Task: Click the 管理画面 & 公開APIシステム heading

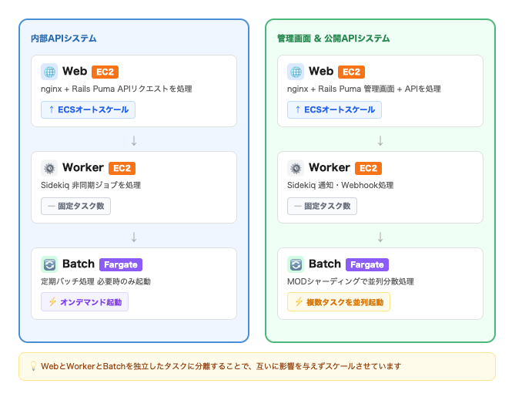Action: pyautogui.click(x=333, y=39)
